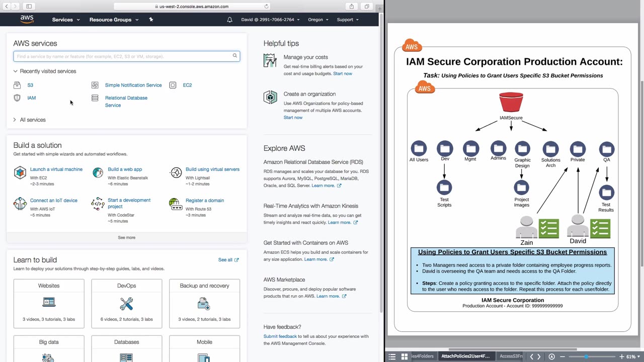The height and width of the screenshot is (362, 644).
Task: Open the 61% zoom level dropdown
Action: point(633,356)
